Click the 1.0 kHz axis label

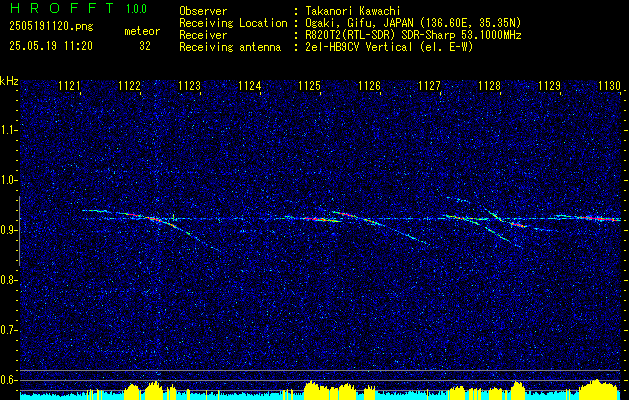tap(9, 180)
